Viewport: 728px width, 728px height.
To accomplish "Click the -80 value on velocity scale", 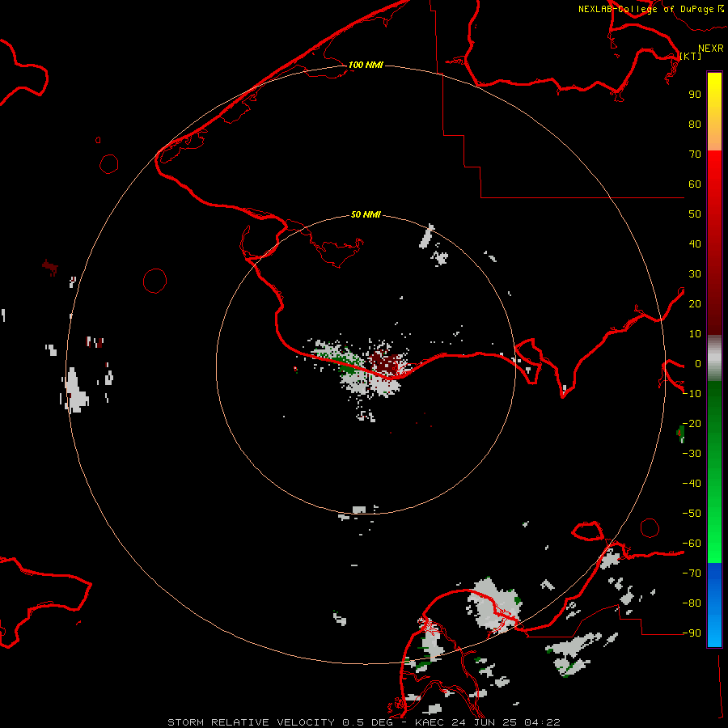I will [x=692, y=603].
